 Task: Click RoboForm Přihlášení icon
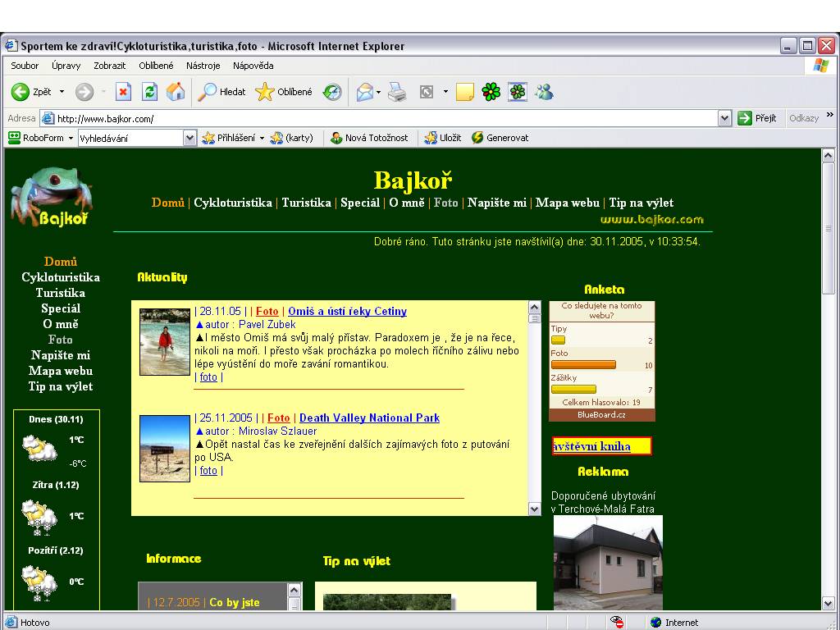click(x=208, y=138)
